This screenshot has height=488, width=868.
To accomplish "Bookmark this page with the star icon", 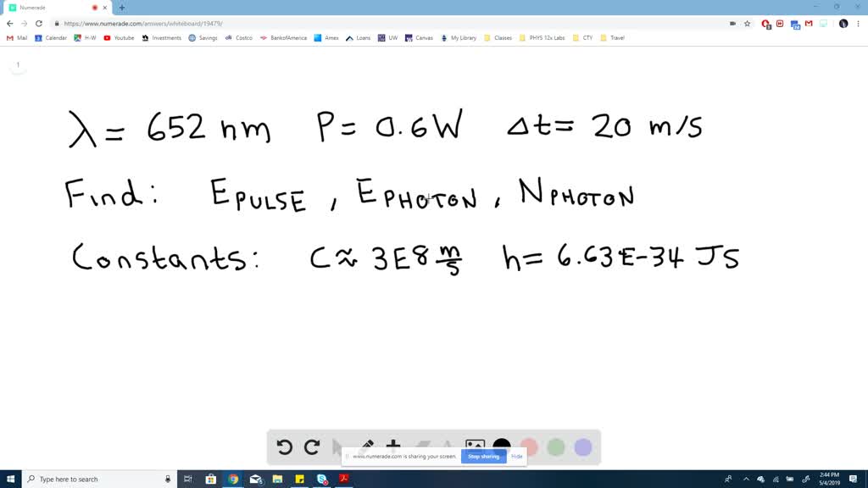I will pos(747,24).
